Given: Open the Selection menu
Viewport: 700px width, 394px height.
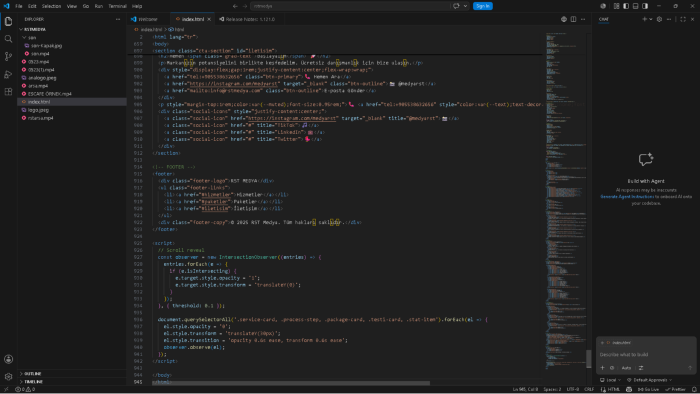Looking at the screenshot, I should (51, 6).
